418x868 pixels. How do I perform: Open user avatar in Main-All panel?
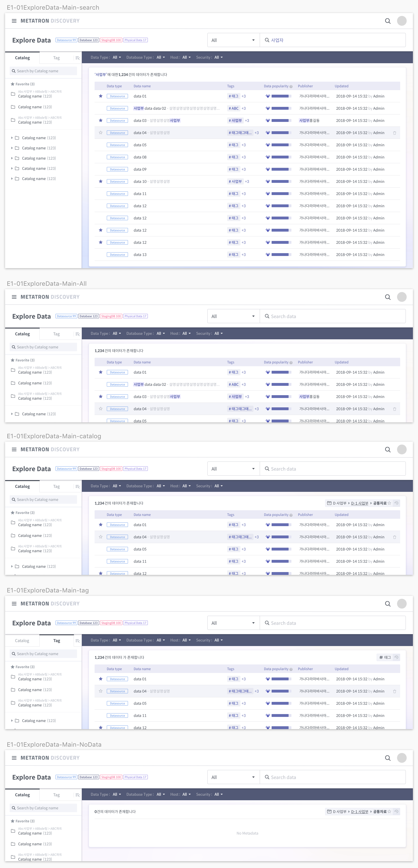[402, 297]
